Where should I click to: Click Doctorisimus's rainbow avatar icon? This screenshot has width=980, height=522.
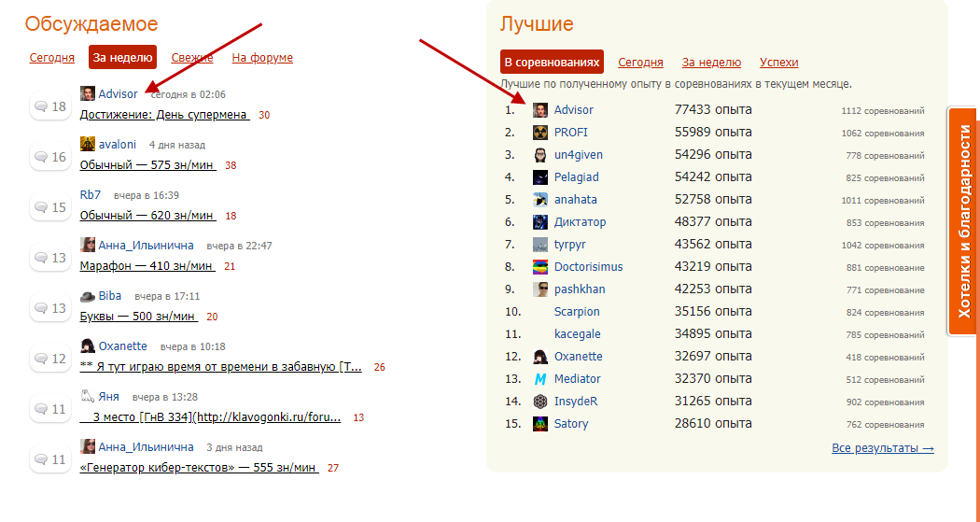[x=540, y=267]
